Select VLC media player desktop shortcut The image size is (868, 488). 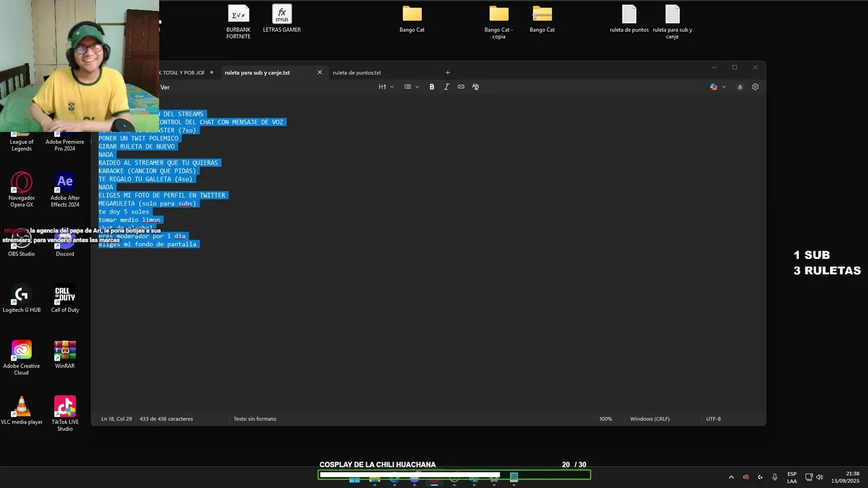22,411
